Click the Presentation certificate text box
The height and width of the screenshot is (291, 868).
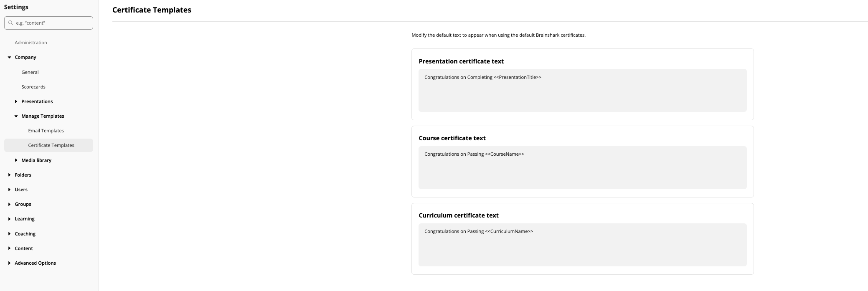pos(582,90)
